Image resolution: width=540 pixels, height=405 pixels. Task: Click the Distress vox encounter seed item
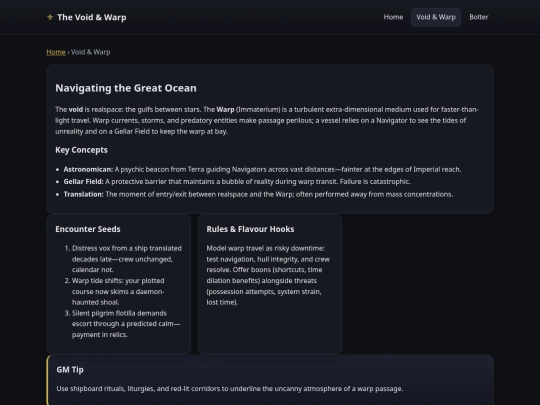[x=127, y=259]
